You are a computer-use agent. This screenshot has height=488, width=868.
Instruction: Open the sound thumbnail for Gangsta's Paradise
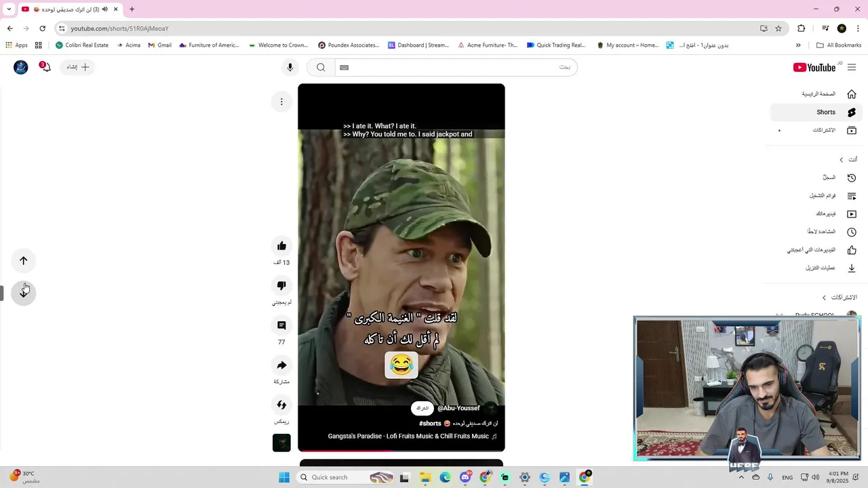tap(281, 443)
